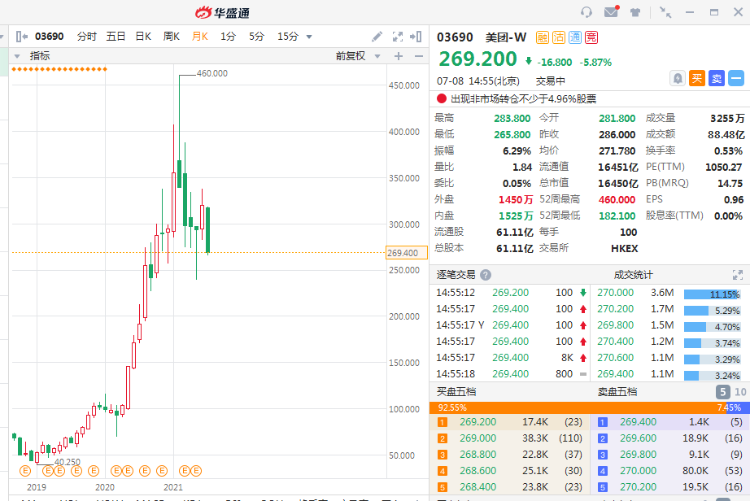750x501 pixels.
Task: Open more timeframes dropdown arrow
Action: (309, 37)
